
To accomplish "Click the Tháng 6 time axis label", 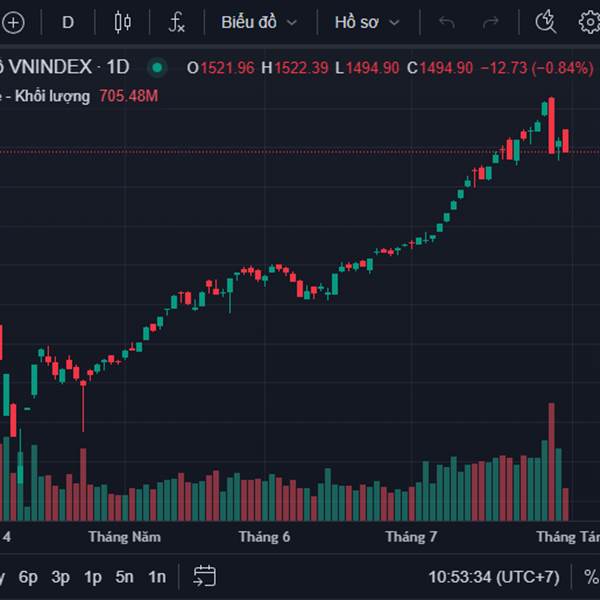I will [x=264, y=537].
